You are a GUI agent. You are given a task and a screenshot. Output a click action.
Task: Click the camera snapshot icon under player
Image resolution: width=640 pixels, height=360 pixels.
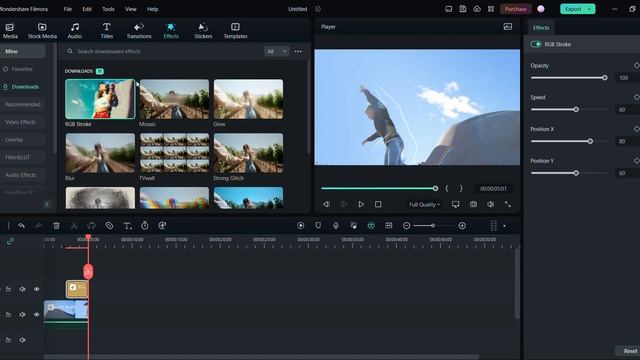[473, 204]
